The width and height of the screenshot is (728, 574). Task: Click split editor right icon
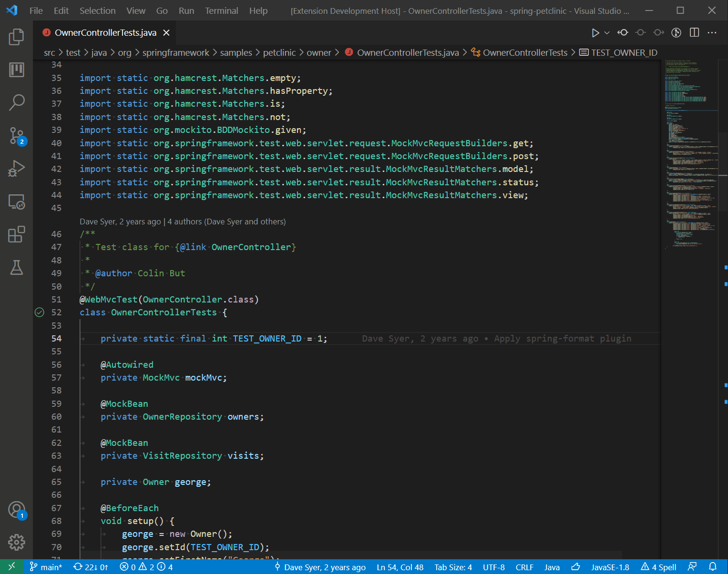tap(694, 32)
